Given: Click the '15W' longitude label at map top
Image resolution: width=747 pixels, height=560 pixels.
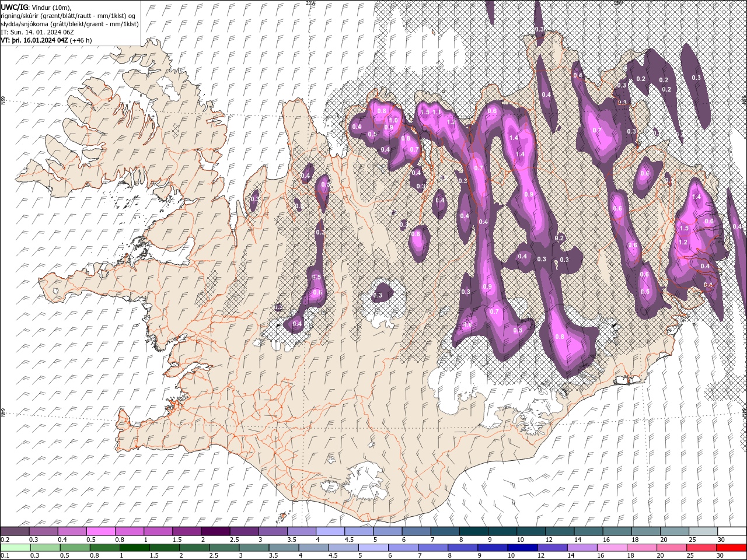Looking at the screenshot, I should [618, 3].
